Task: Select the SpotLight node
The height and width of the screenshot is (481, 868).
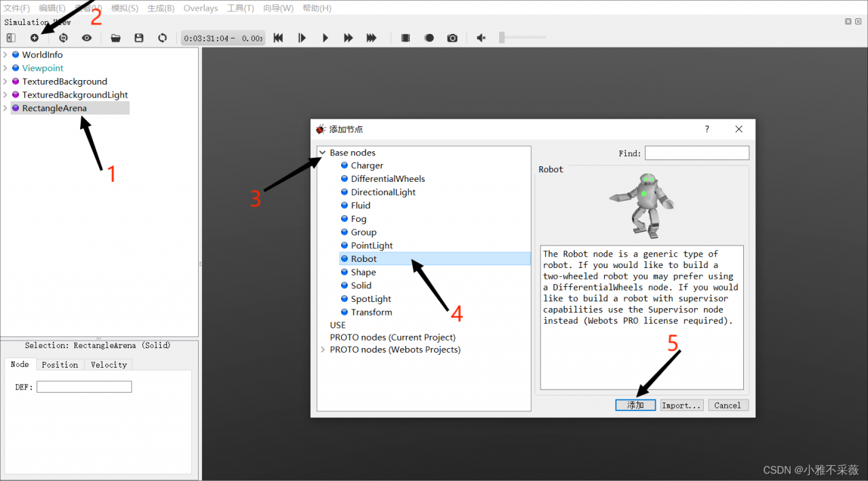Action: [x=371, y=299]
